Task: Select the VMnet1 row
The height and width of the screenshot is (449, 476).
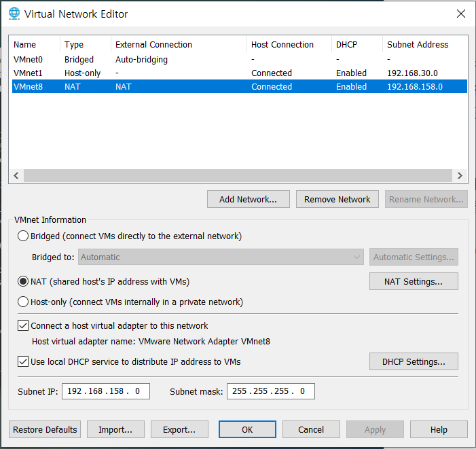Action: coord(239,73)
